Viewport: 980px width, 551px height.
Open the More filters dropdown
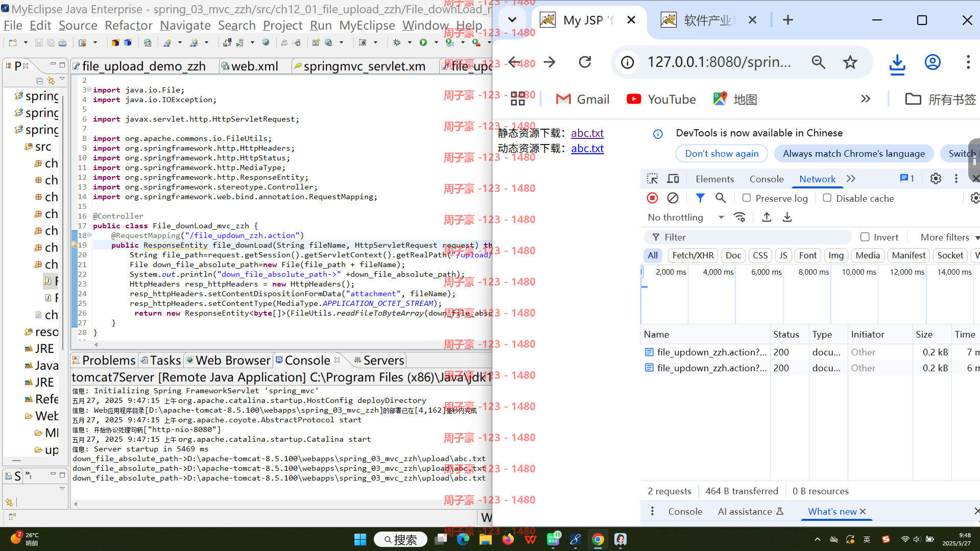click(949, 237)
